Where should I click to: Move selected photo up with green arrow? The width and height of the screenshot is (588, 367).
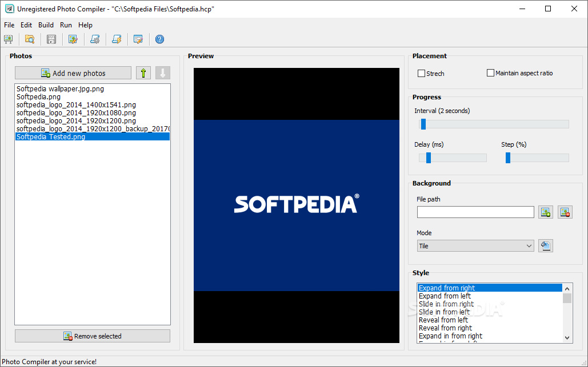pos(143,73)
